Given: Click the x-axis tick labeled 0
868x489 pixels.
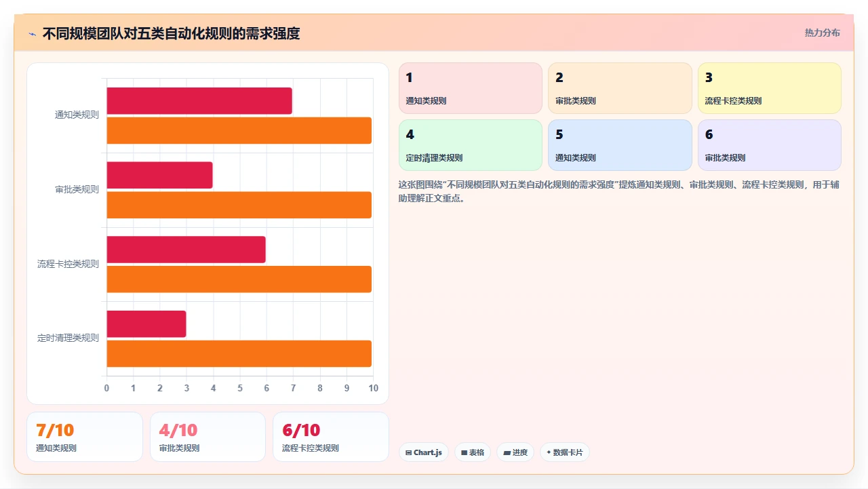Looking at the screenshot, I should pyautogui.click(x=106, y=388).
